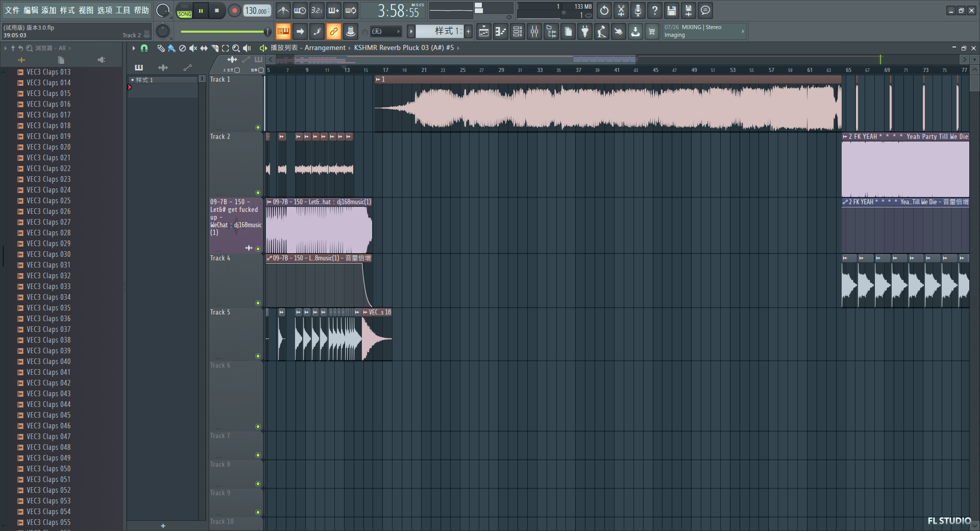
Task: Toggle the link to controller icon
Action: pyautogui.click(x=333, y=32)
